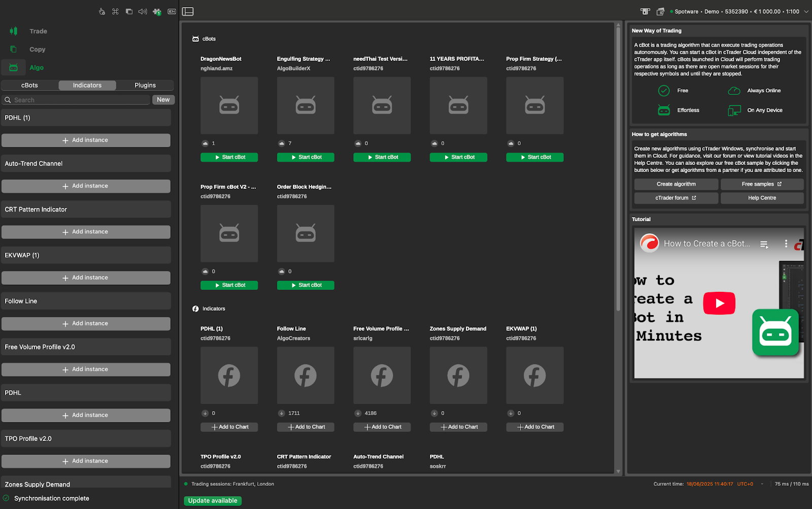The height and width of the screenshot is (509, 812).
Task: Add instance under Free Volume Profile v2.0
Action: [86, 369]
